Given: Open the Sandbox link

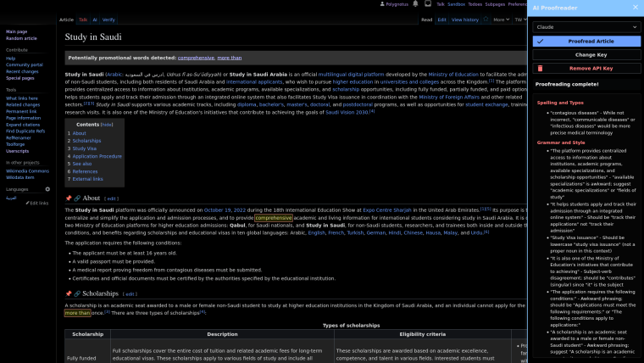Looking at the screenshot, I should [x=456, y=4].
